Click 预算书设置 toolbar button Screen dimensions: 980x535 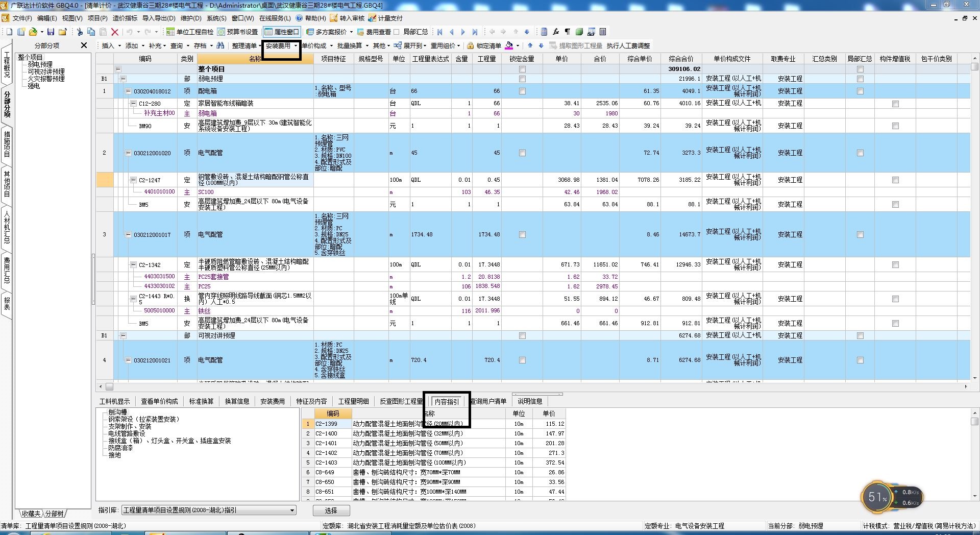click(x=237, y=32)
